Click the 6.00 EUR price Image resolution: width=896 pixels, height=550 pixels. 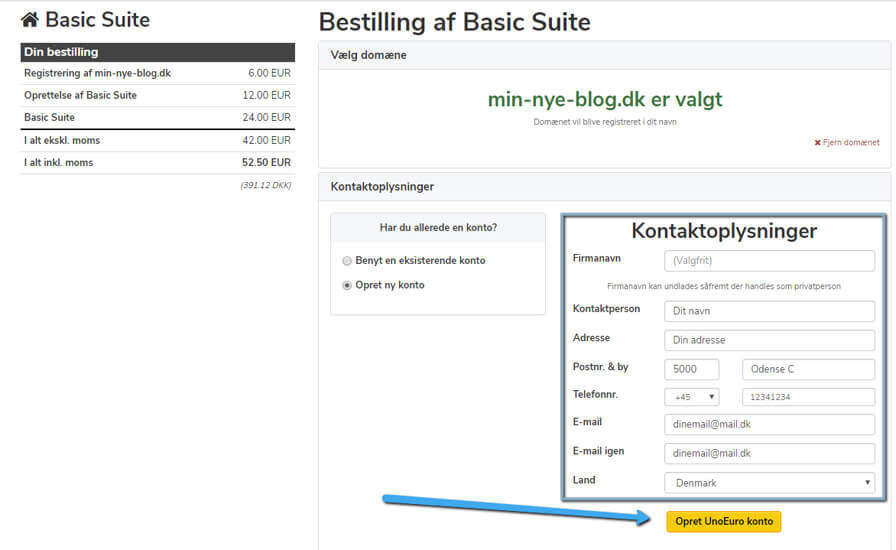(269, 73)
